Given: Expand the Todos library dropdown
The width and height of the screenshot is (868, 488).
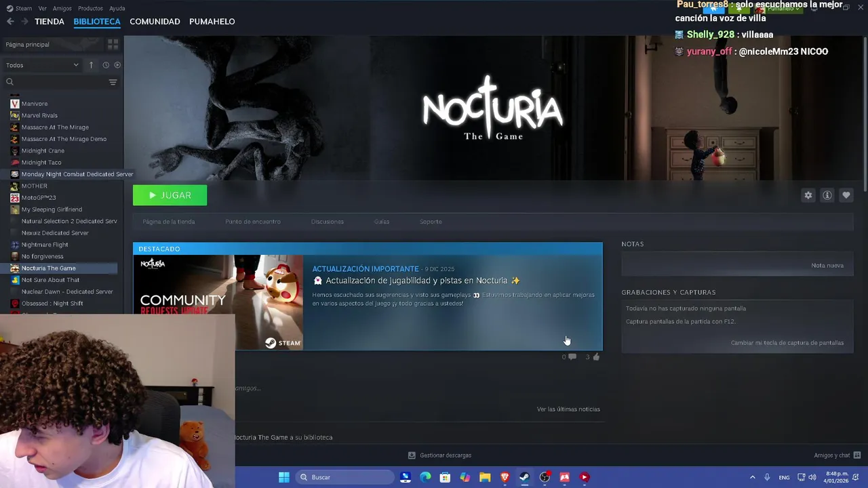Looking at the screenshot, I should click(x=42, y=65).
